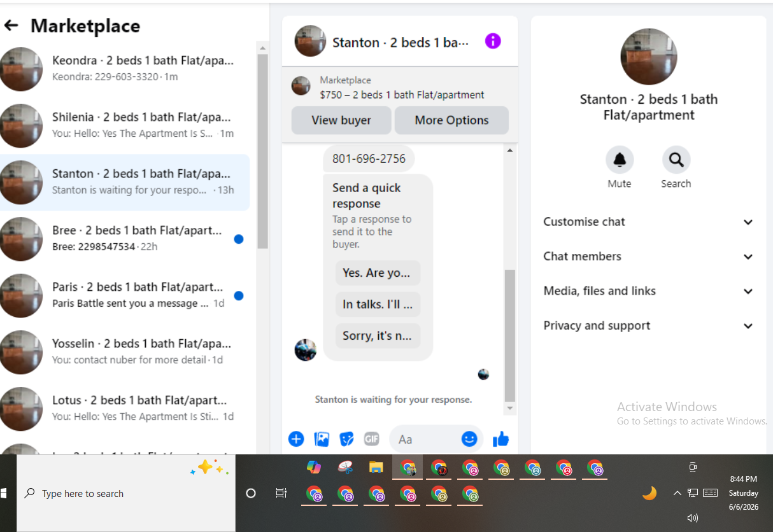Viewport: 773px width, 532px height.
Task: Open Yosselin's conversation
Action: [125, 352]
